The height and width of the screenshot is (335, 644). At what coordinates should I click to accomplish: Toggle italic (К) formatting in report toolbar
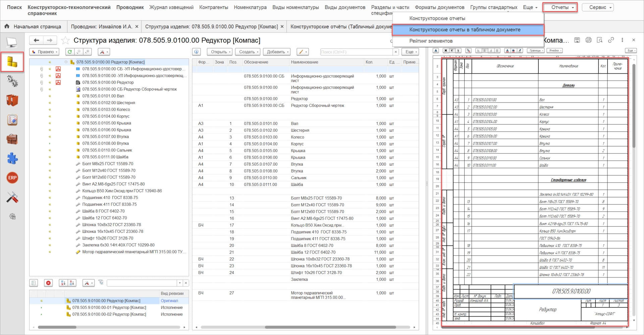click(452, 51)
